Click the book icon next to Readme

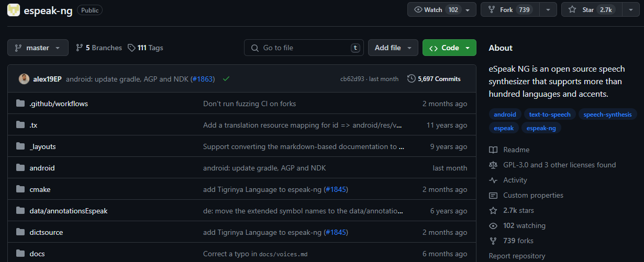click(493, 150)
